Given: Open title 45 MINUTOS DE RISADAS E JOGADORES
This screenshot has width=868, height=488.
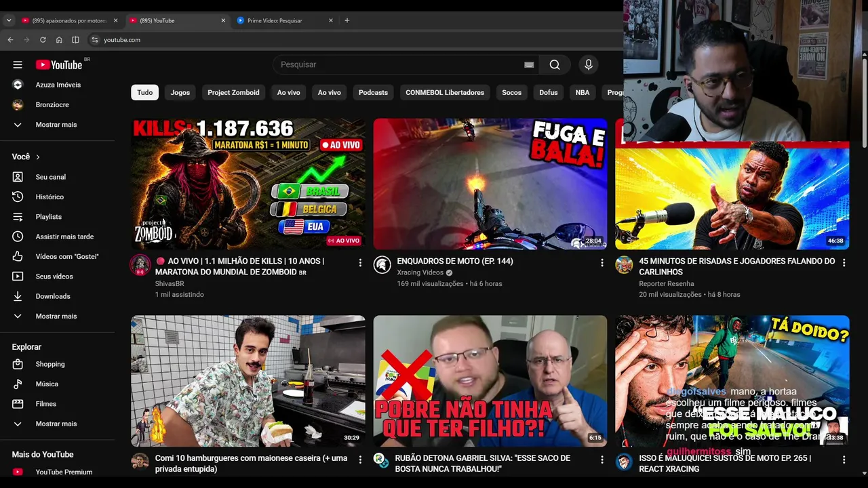Looking at the screenshot, I should coord(737,266).
